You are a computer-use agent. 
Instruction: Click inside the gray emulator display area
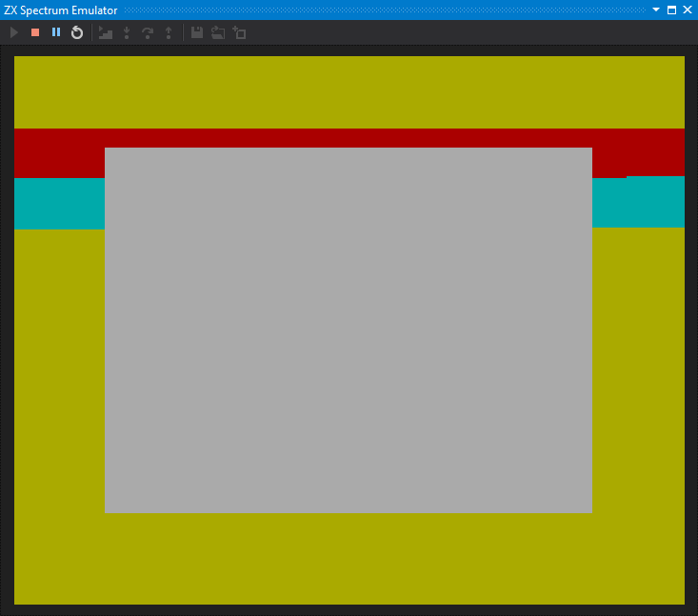coord(349,330)
